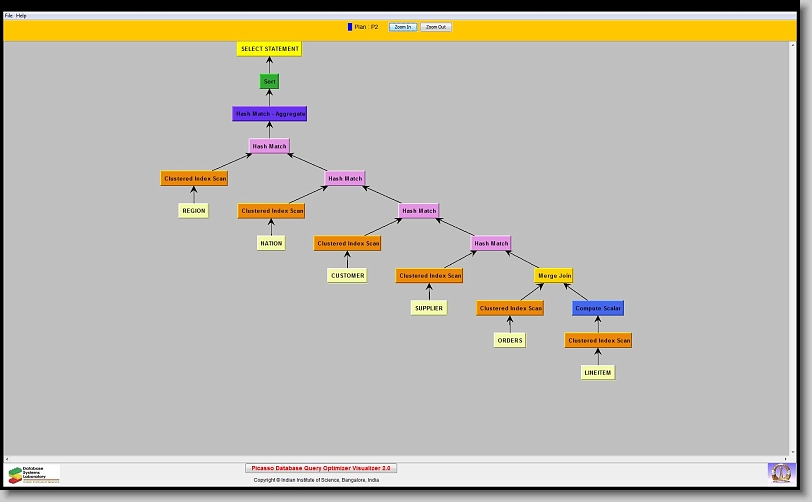Select the NATION table node
The height and width of the screenshot is (502, 812).
271,243
